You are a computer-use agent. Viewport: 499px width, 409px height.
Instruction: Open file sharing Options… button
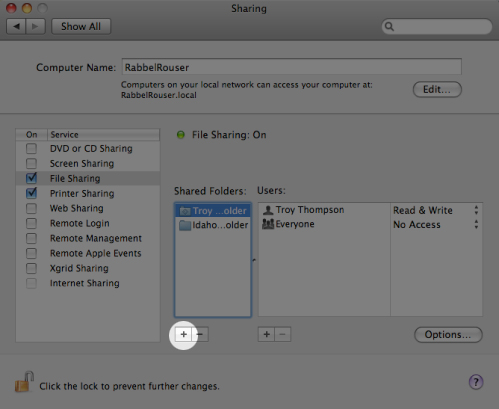click(x=448, y=335)
